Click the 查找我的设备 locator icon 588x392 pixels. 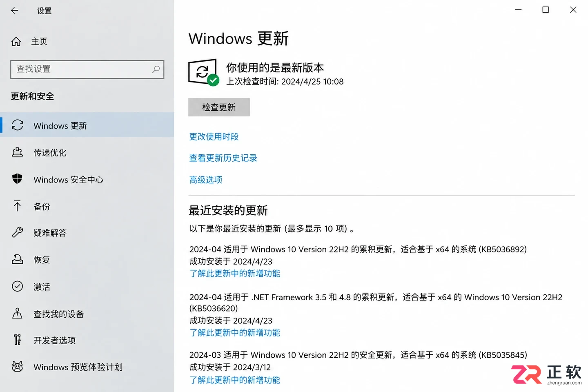[x=18, y=313]
